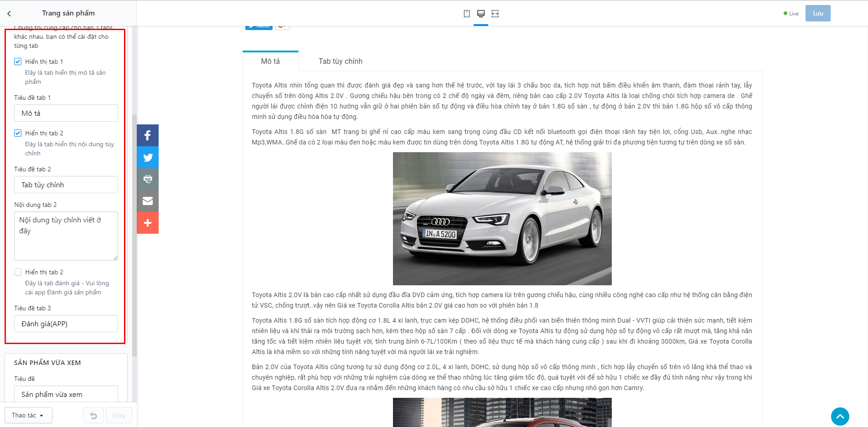868x427 pixels.
Task: Click the sidebar panel vertical scrollbar
Action: coord(134,235)
